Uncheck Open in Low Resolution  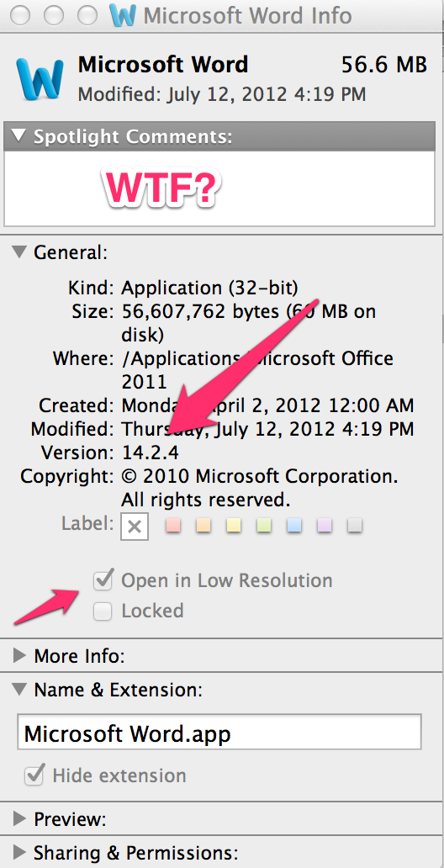point(103,580)
